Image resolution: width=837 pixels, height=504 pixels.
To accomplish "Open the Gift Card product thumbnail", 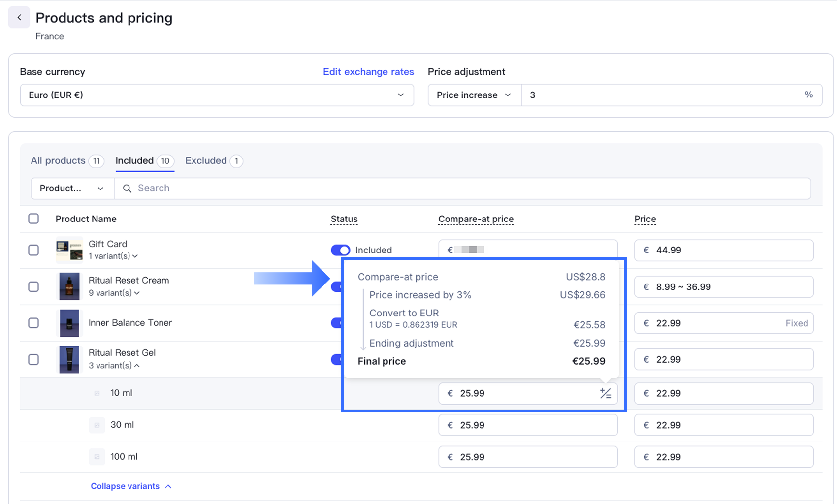I will point(69,250).
